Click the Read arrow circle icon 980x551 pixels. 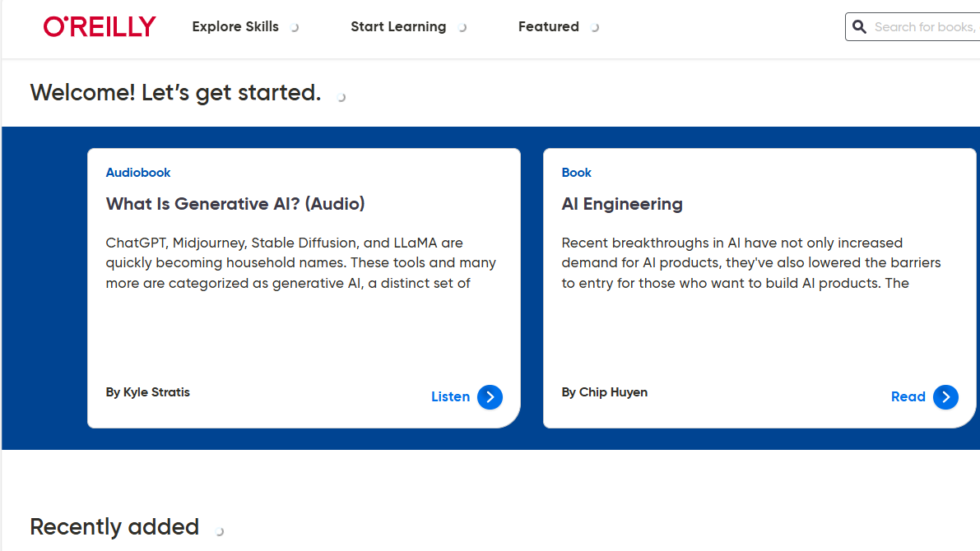(945, 396)
